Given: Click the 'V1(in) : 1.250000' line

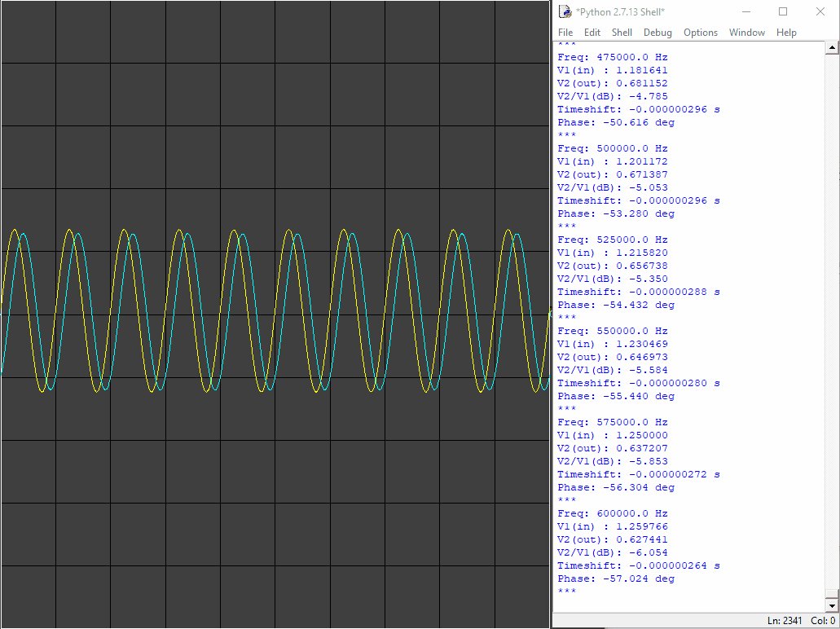Looking at the screenshot, I should pos(613,435).
